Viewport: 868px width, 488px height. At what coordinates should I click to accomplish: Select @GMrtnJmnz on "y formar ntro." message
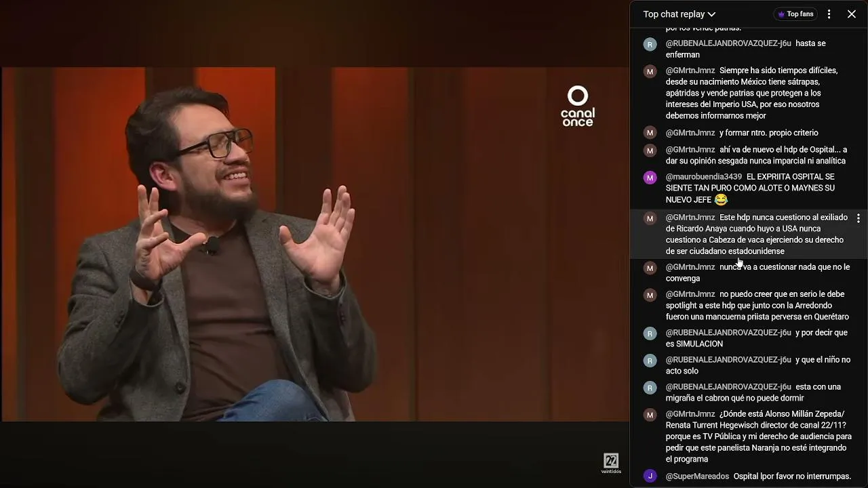(x=690, y=133)
